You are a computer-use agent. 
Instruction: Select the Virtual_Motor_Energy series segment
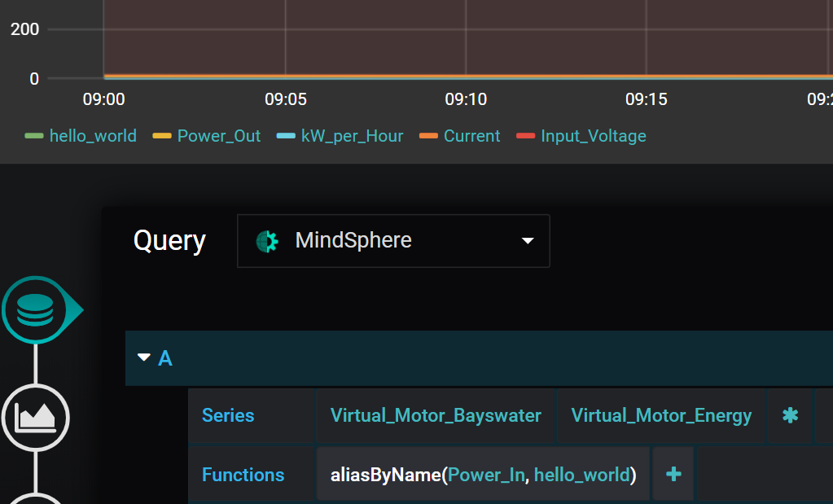click(661, 415)
